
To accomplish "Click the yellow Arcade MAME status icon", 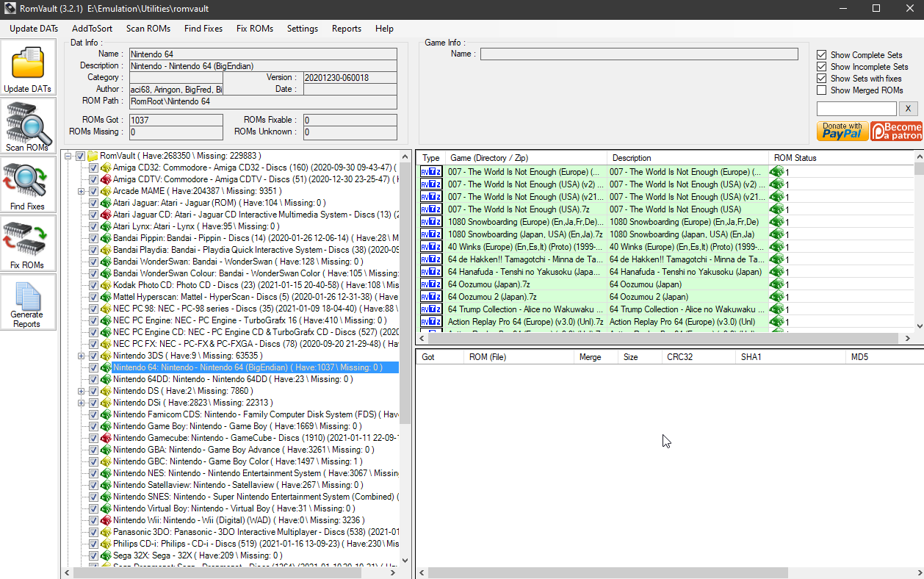I will tap(106, 191).
